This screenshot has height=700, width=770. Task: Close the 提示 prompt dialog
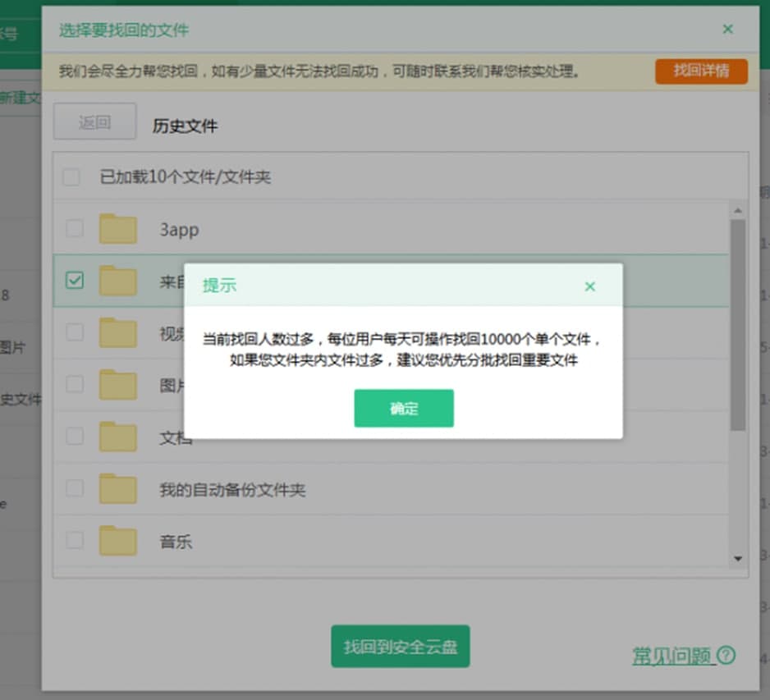coord(589,286)
